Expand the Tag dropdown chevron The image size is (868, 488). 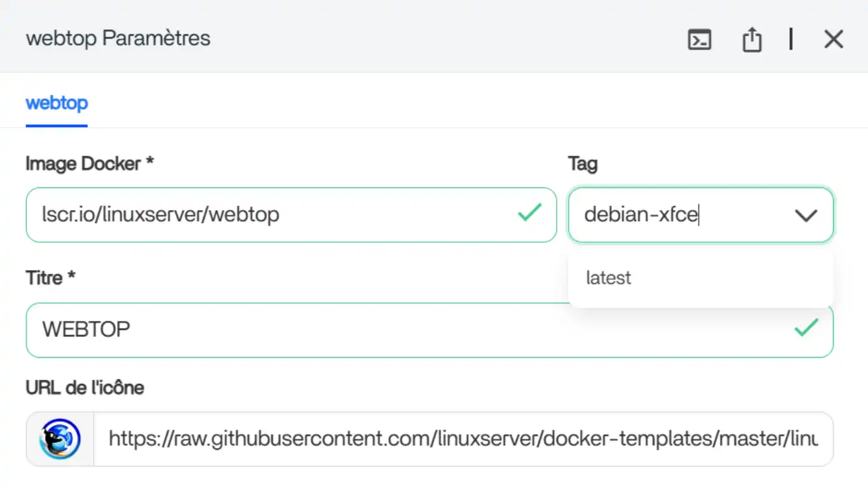click(x=806, y=215)
